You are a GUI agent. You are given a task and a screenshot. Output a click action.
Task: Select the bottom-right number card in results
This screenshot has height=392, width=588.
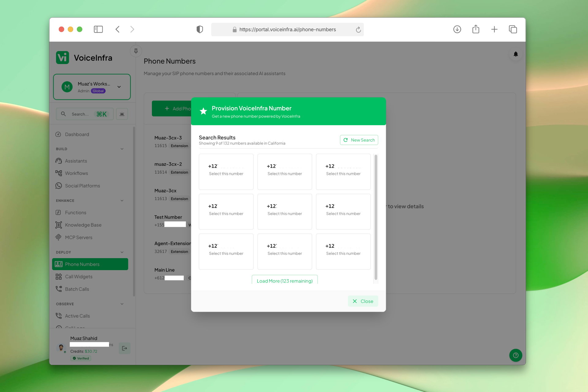click(x=343, y=251)
